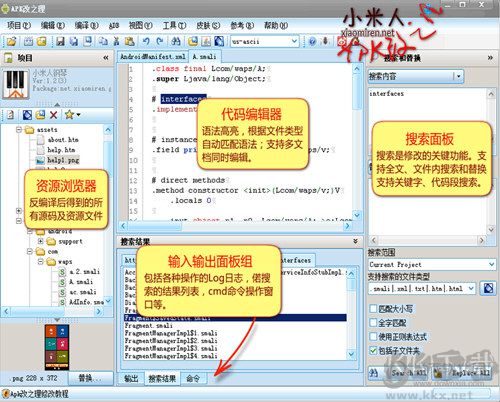The width and height of the screenshot is (500, 402).
Task: Click the image icon beside the X in project toolbar
Action: tap(40, 115)
